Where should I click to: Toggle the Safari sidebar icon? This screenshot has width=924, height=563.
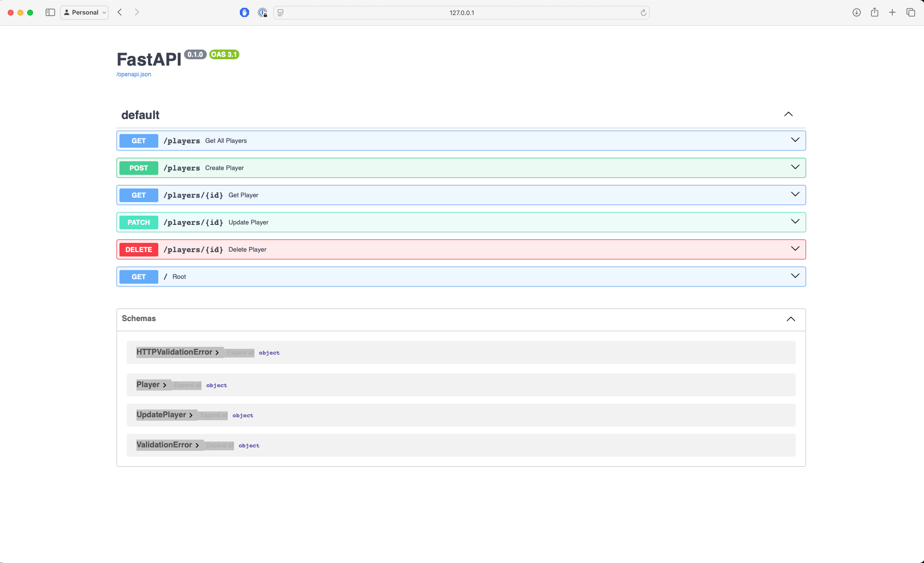tap(50, 13)
